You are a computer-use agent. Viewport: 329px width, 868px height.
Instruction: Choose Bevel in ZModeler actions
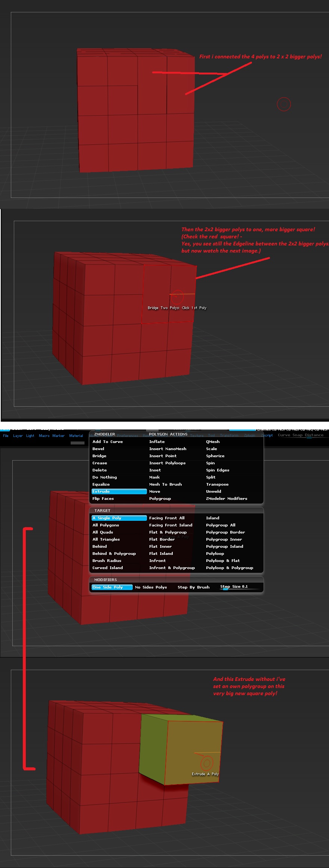tap(98, 449)
